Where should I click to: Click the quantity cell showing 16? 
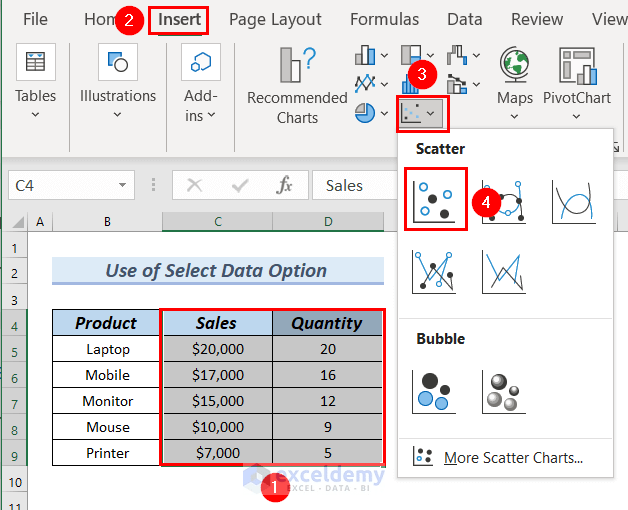pos(328,375)
